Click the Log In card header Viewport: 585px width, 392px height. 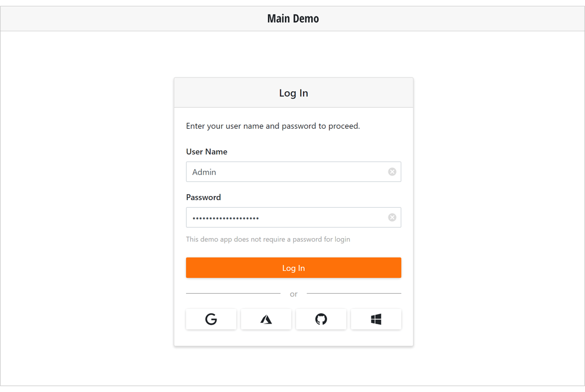(294, 92)
